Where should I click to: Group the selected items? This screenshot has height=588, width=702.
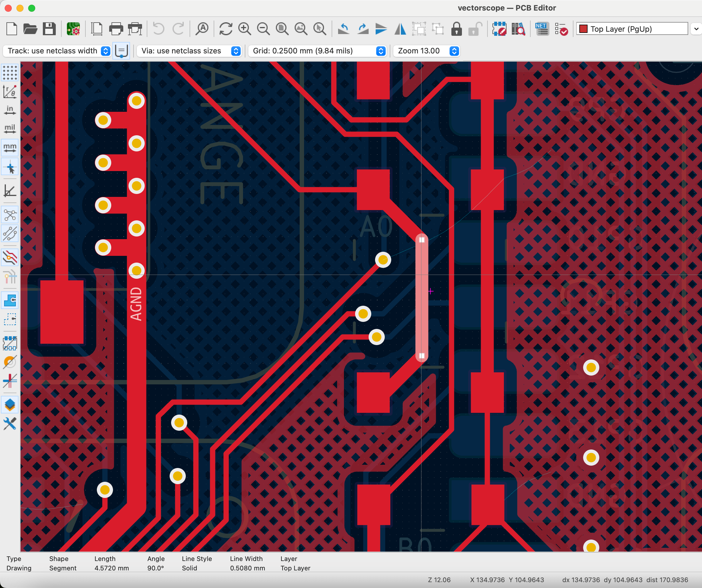pos(419,29)
